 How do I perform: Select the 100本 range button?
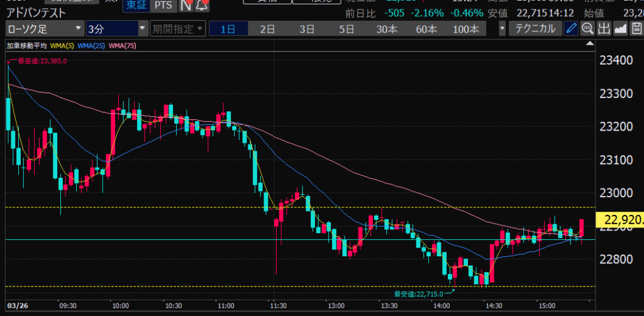pos(467,29)
